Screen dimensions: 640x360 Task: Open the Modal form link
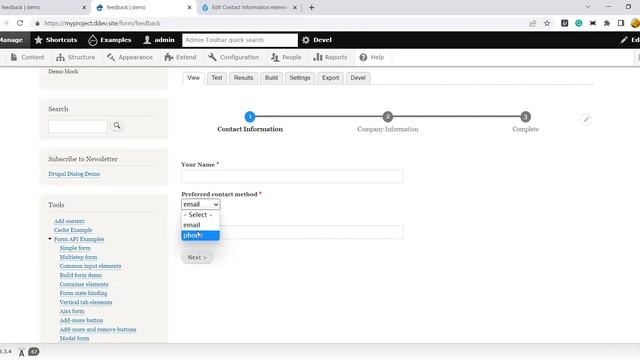(74, 338)
